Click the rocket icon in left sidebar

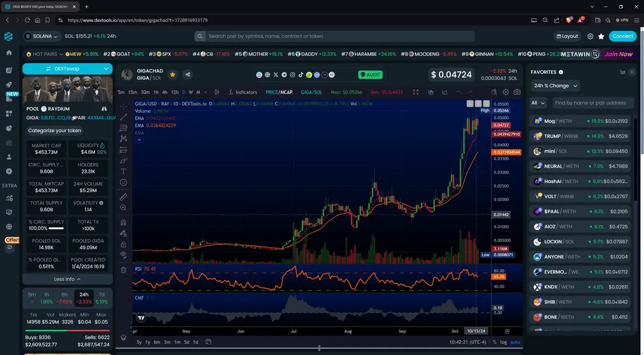click(x=9, y=84)
